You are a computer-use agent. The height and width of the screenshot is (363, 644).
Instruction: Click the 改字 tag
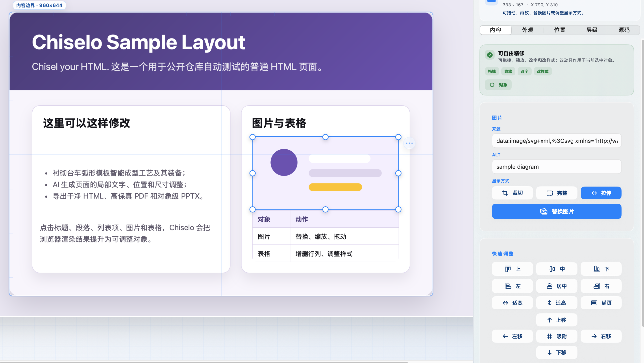tap(524, 71)
